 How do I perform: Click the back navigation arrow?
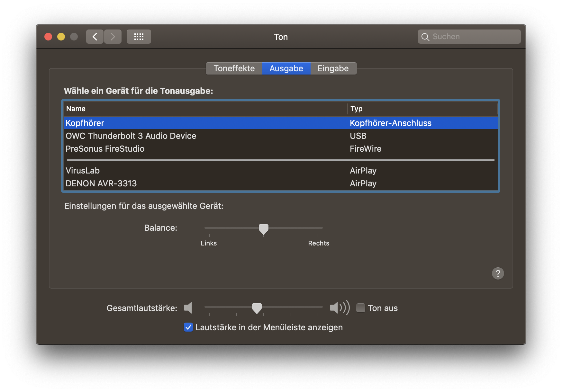(x=95, y=37)
